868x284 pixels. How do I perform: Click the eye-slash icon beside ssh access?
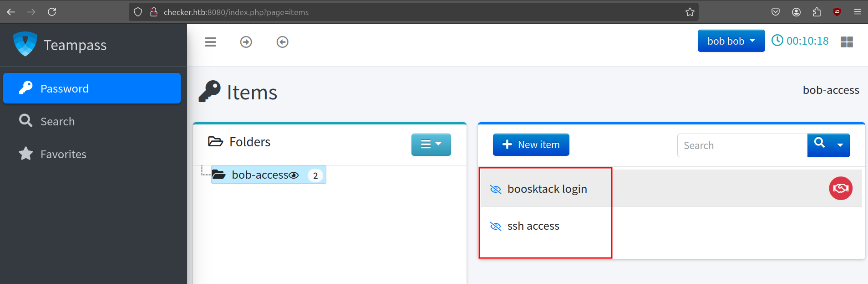(x=496, y=226)
